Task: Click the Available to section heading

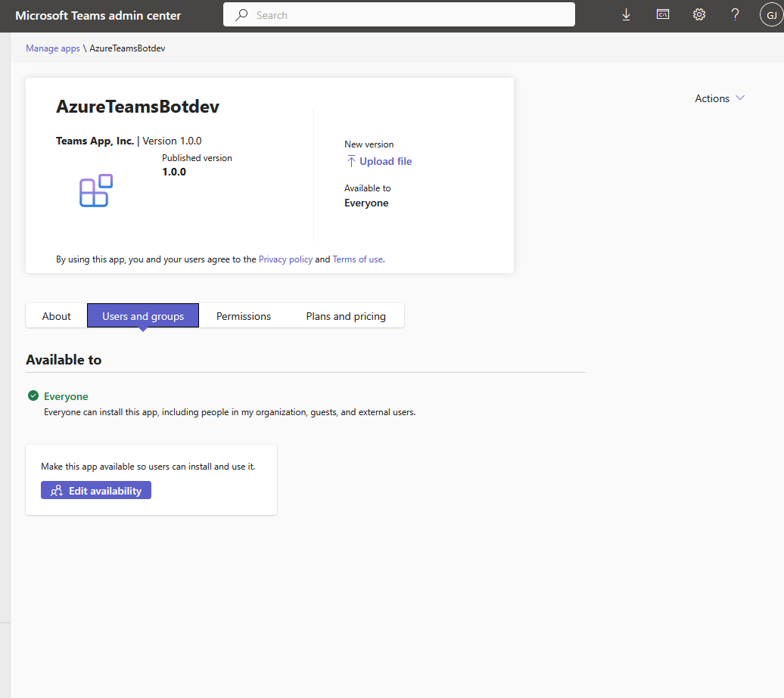Action: (x=64, y=360)
